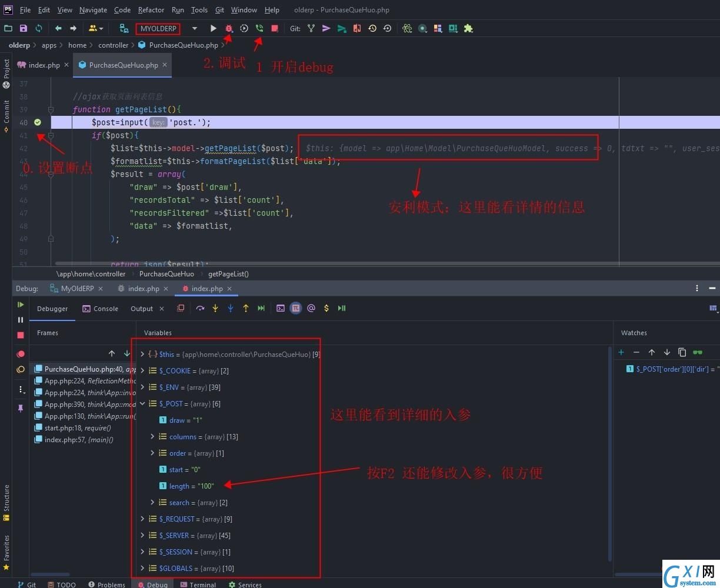Select the length = "100" variable row
The height and width of the screenshot is (588, 720).
[186, 486]
